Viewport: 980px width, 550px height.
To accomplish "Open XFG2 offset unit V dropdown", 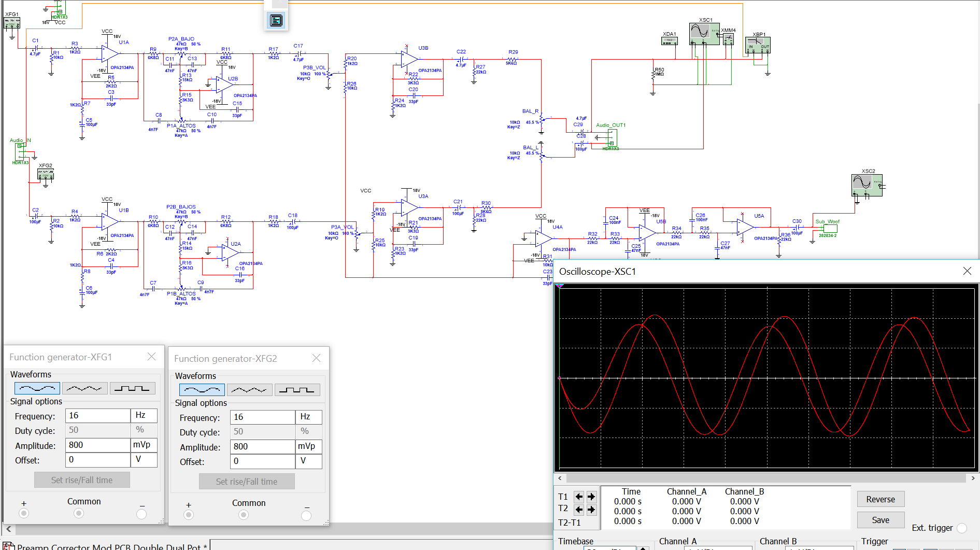I will pos(309,461).
